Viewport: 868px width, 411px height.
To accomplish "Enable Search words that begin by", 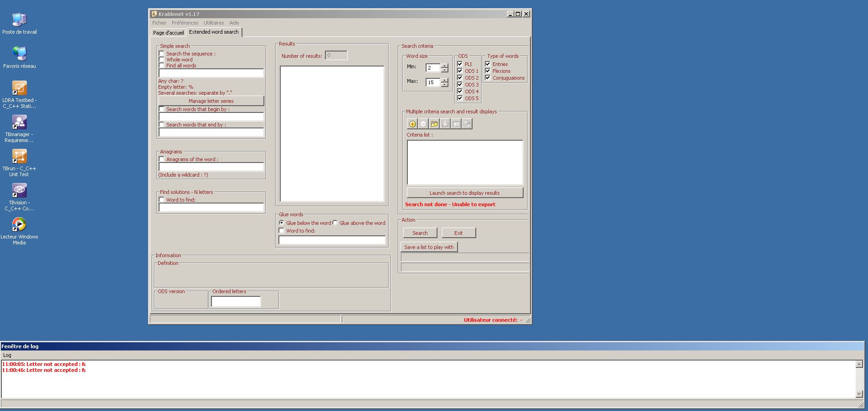I will click(x=161, y=109).
